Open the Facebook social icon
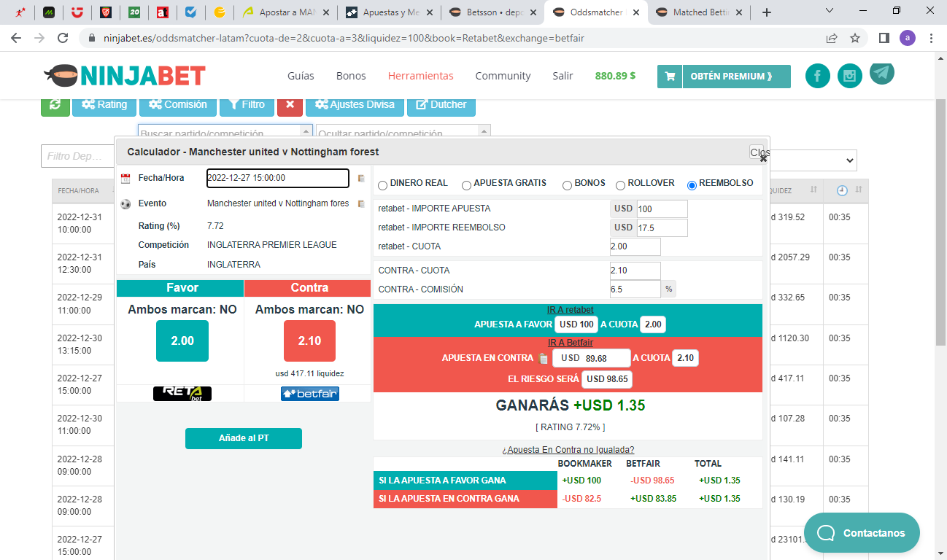Screen dimensions: 947x560 coord(818,76)
